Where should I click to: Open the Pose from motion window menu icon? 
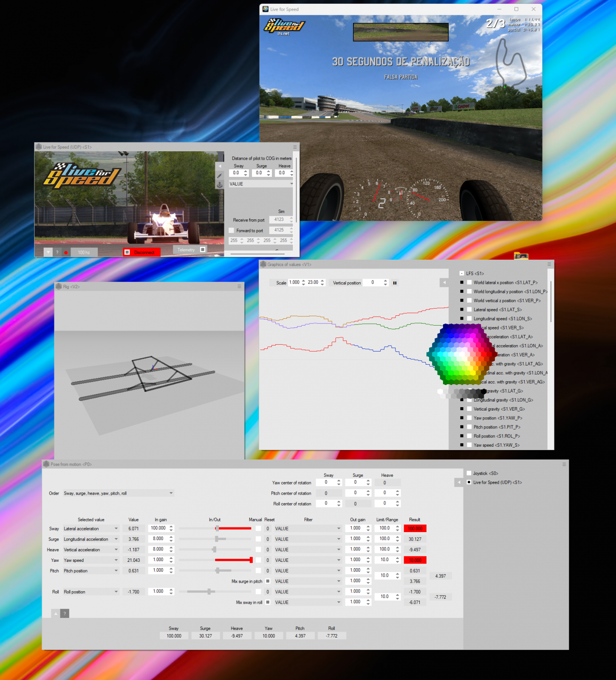click(564, 465)
